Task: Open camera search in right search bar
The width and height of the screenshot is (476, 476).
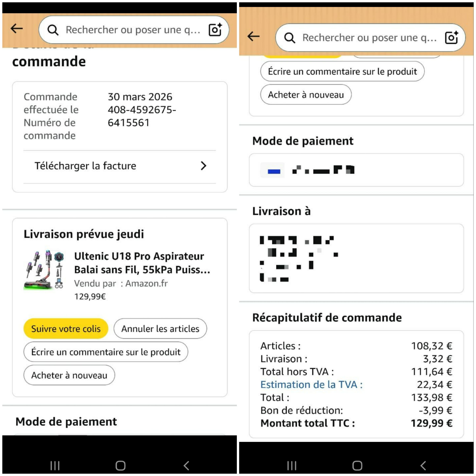Action: [x=451, y=38]
